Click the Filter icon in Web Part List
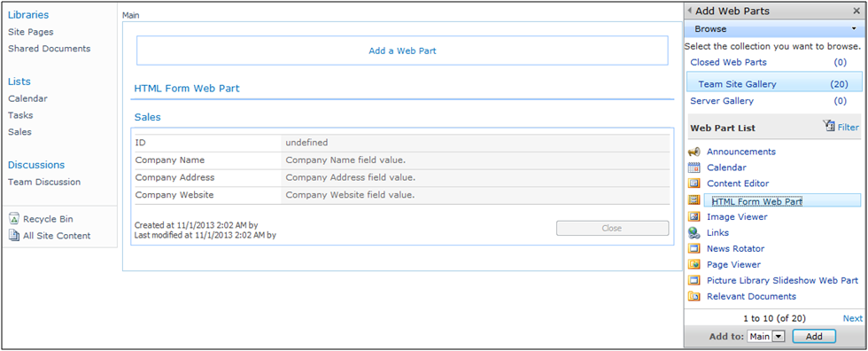This screenshot has width=868, height=351. tap(829, 126)
